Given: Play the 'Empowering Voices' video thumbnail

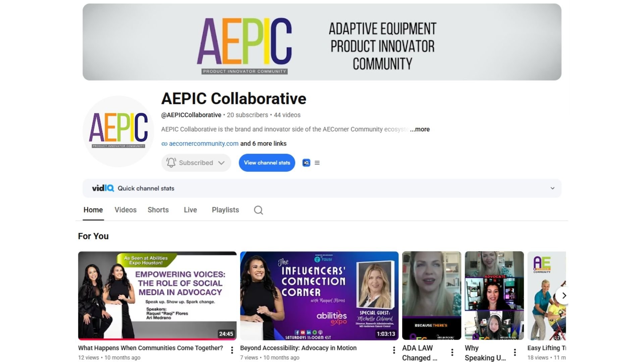Looking at the screenshot, I should [x=157, y=296].
